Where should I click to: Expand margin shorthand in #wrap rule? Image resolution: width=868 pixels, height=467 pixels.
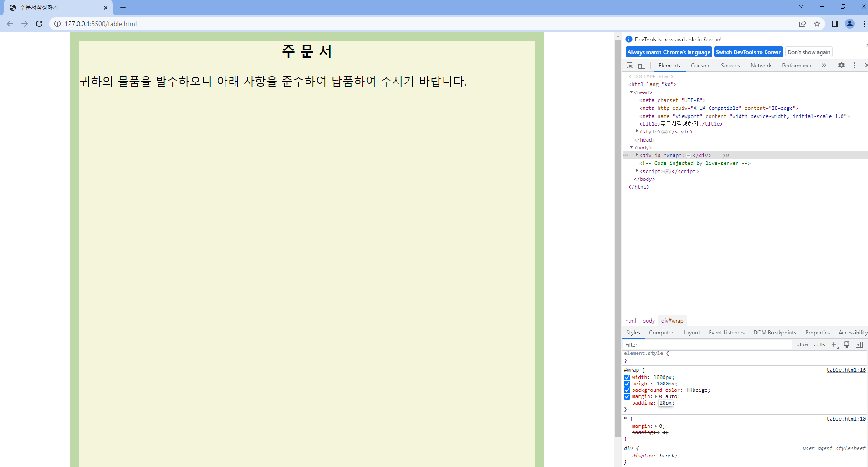point(656,397)
